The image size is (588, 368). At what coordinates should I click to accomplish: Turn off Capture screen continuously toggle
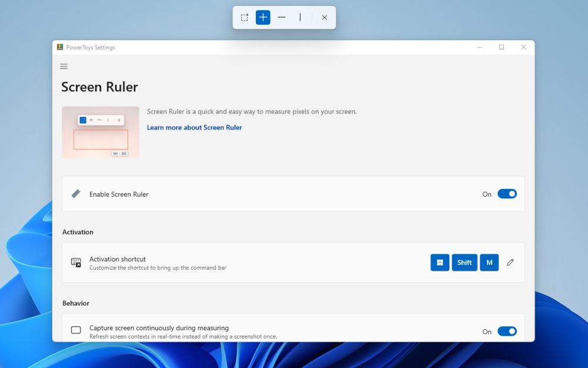507,331
